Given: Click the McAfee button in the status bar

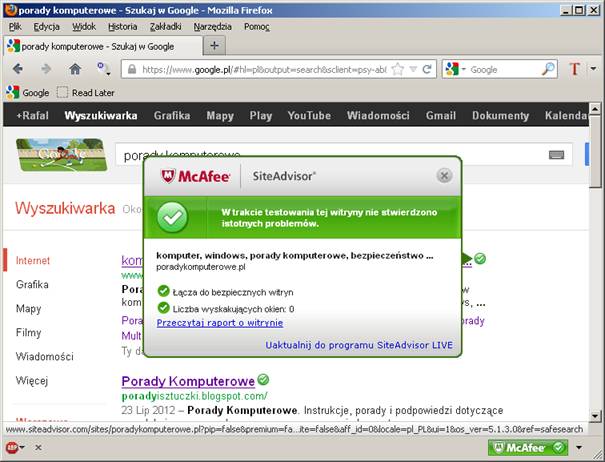Looking at the screenshot, I should tap(527, 447).
